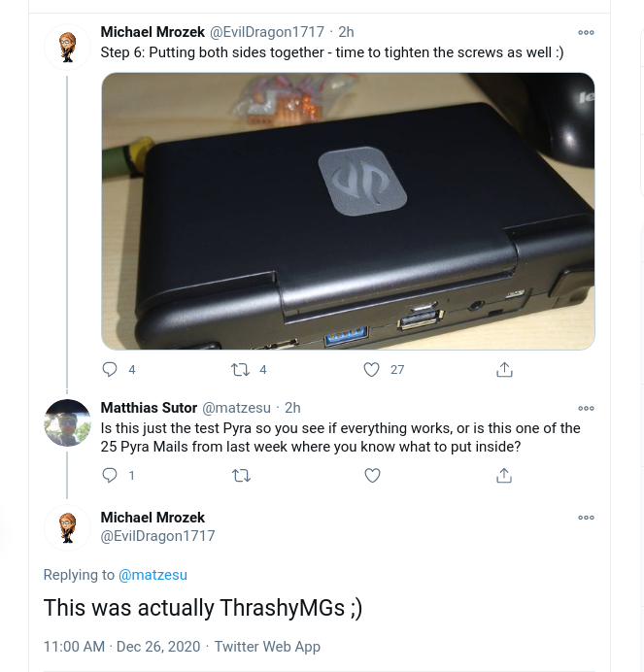This screenshot has height=672, width=644.
Task: Like the Step 6 tweet
Action: click(371, 370)
